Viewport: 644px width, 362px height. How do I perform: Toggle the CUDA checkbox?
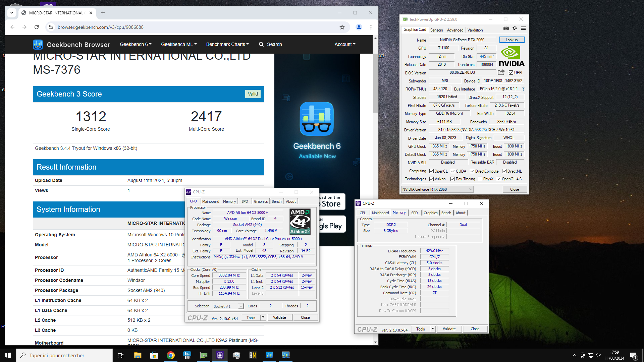tap(453, 171)
